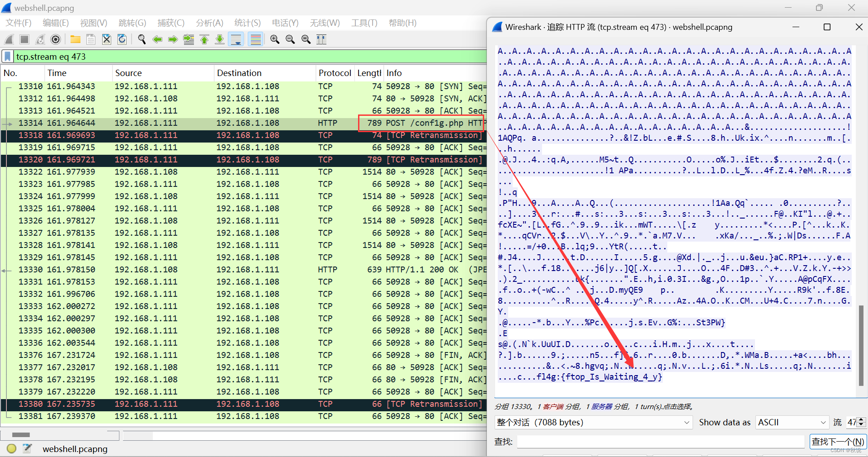Viewport: 868px width, 457px height.
Task: Click the 查找下一个(N) button
Action: [837, 442]
